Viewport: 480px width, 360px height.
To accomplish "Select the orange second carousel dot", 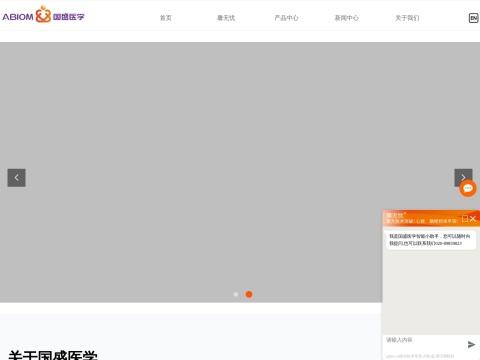I will coord(249,294).
